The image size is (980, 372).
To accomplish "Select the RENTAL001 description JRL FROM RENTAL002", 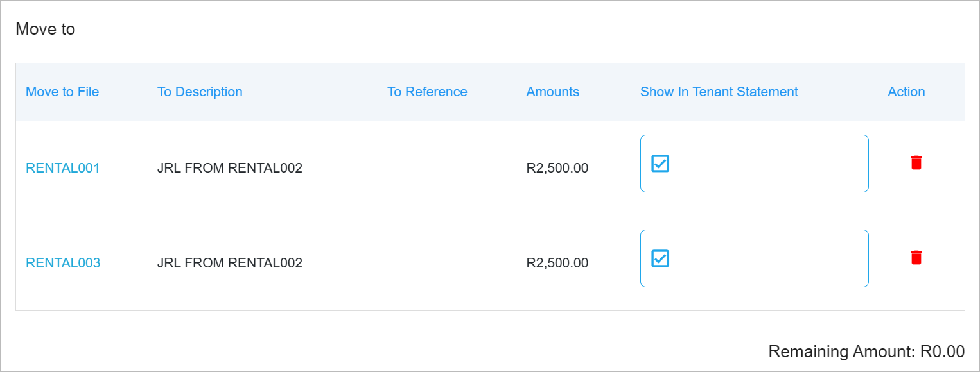I will (x=230, y=168).
